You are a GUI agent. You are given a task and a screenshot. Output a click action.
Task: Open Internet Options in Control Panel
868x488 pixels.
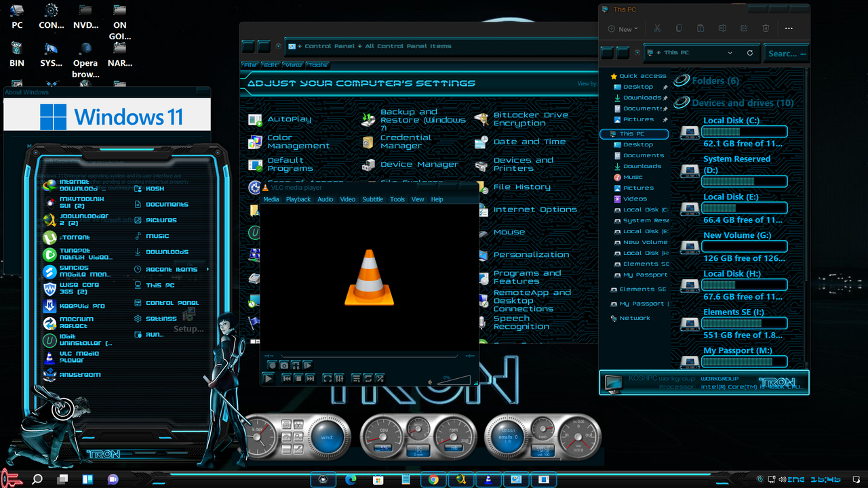click(x=526, y=210)
